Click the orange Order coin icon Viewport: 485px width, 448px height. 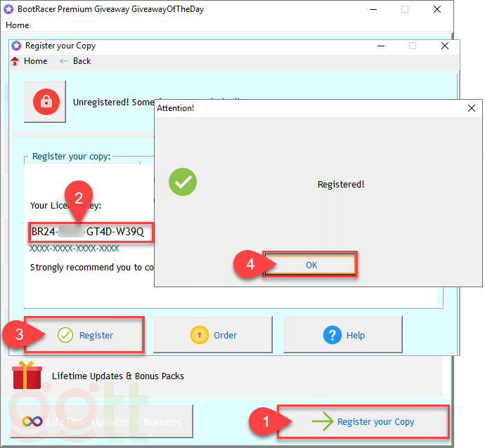(200, 335)
